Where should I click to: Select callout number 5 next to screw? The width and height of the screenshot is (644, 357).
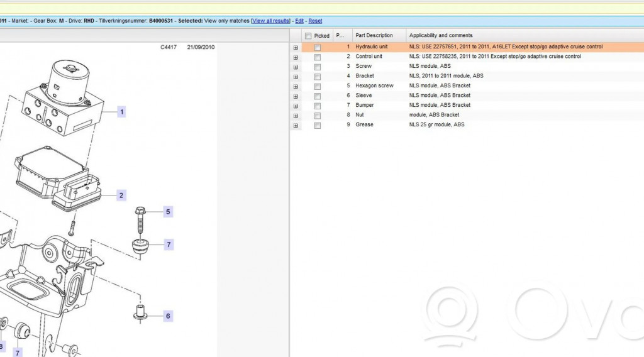click(x=168, y=212)
